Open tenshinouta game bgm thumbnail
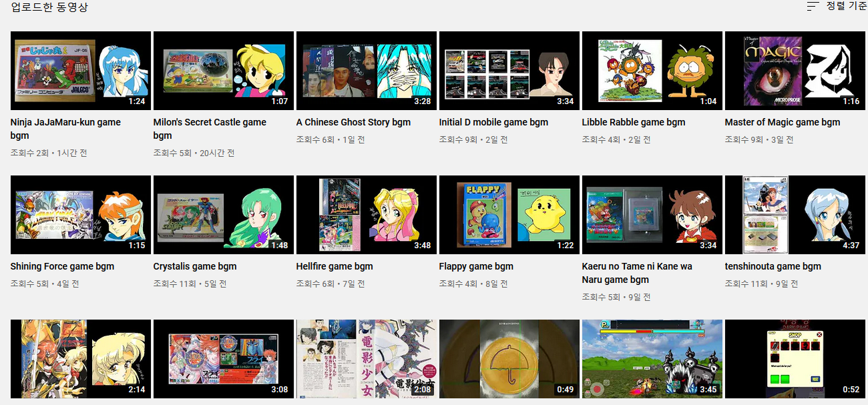Screen dimensions: 868x405 [795, 215]
